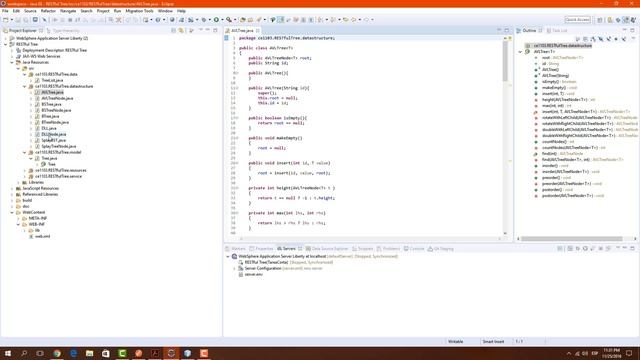Toggle Link with Editor in Project Explorer

tap(181, 31)
